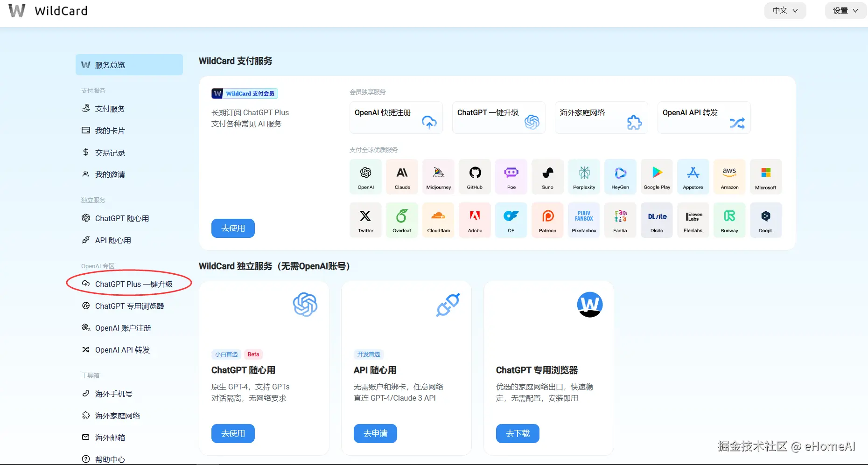
Task: Click 去申请 under API 随心用 card
Action: (x=375, y=433)
